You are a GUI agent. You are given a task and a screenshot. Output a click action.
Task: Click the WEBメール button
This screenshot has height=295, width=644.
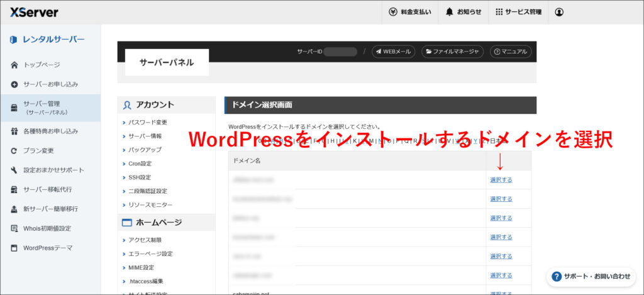[x=393, y=52]
